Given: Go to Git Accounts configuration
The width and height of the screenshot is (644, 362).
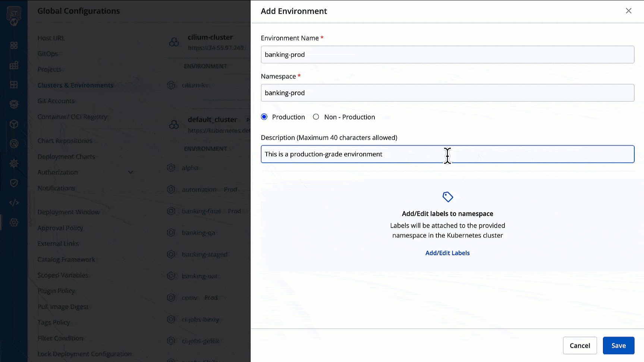Looking at the screenshot, I should [56, 101].
